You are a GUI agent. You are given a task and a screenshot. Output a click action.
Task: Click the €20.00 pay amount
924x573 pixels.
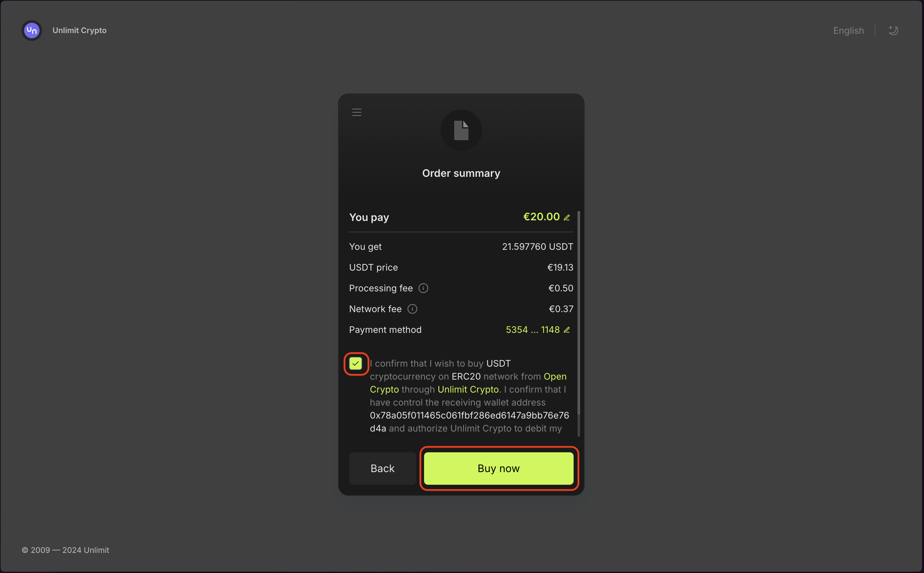(541, 217)
